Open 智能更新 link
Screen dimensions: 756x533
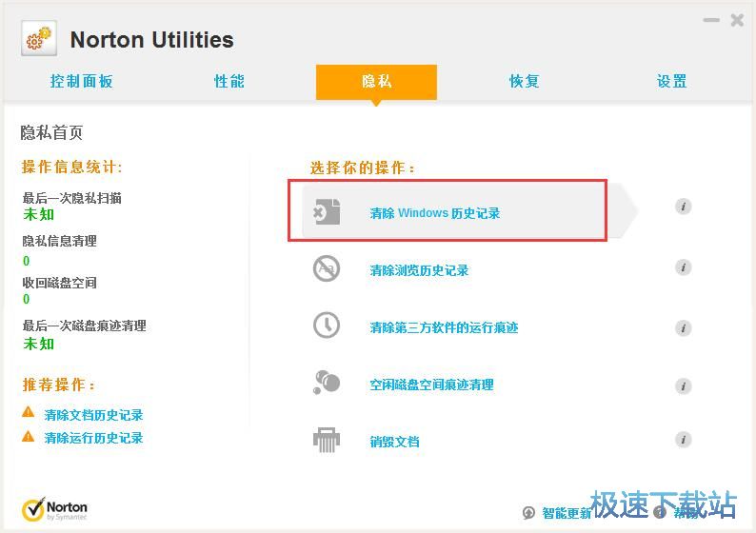click(x=567, y=513)
